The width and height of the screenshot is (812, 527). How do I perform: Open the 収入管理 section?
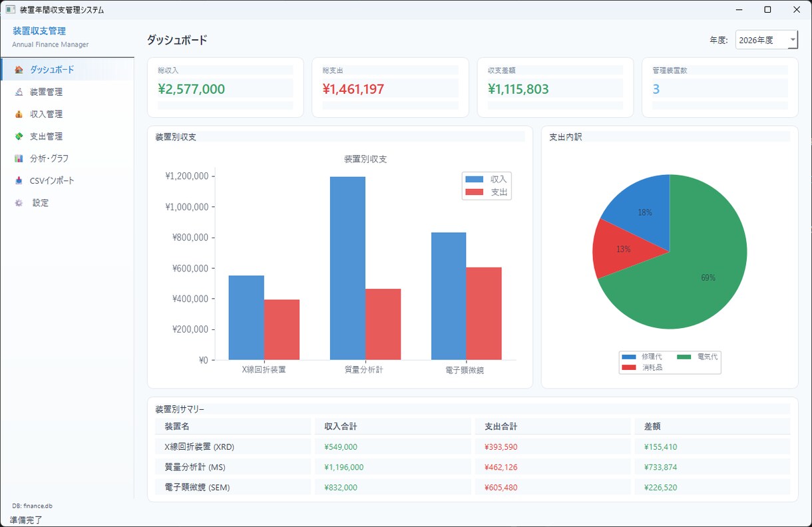pyautogui.click(x=67, y=114)
